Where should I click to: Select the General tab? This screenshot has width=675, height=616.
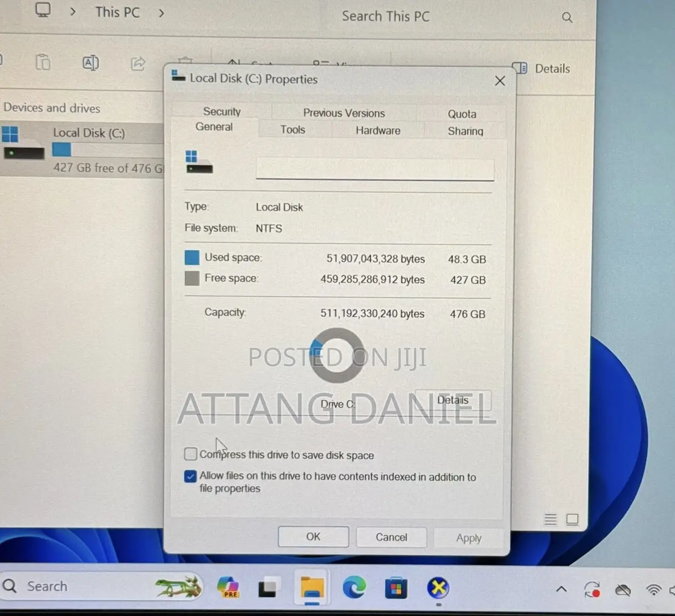214,127
